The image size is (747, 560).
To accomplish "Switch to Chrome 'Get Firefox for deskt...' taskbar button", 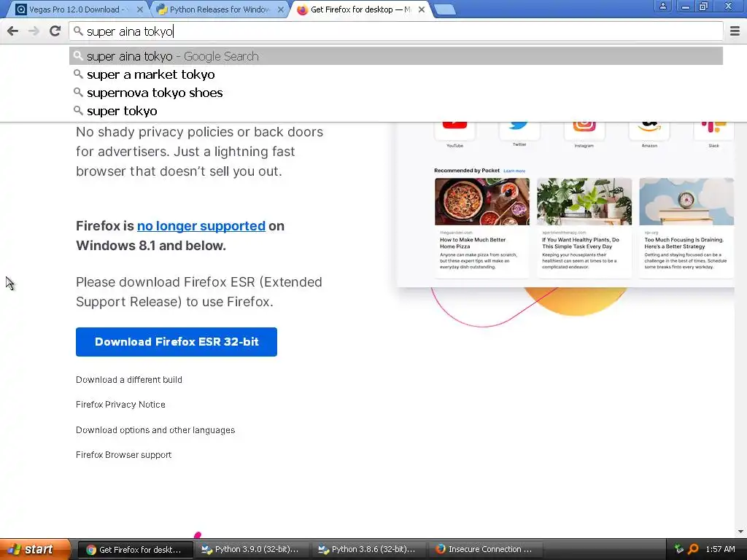I will pos(135,550).
